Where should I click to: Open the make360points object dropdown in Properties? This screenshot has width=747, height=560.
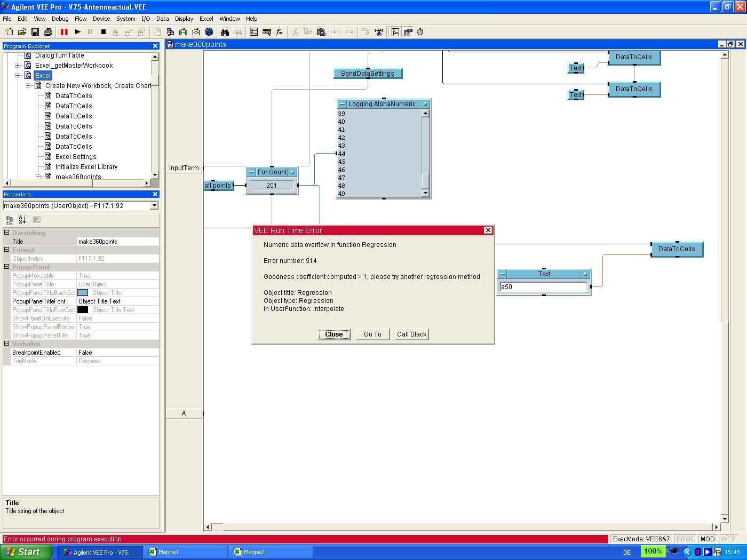coord(154,206)
